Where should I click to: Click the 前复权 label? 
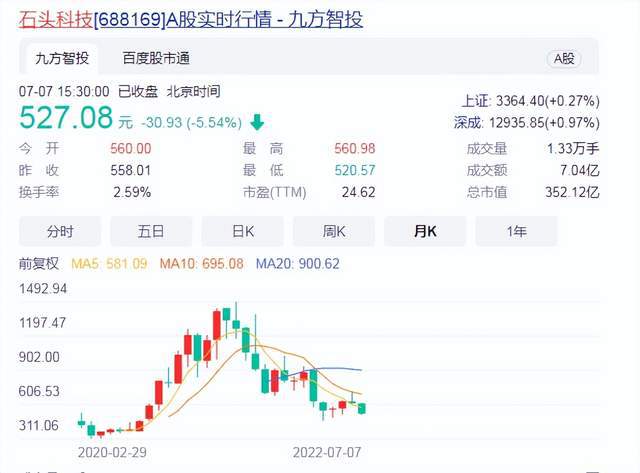[x=39, y=264]
